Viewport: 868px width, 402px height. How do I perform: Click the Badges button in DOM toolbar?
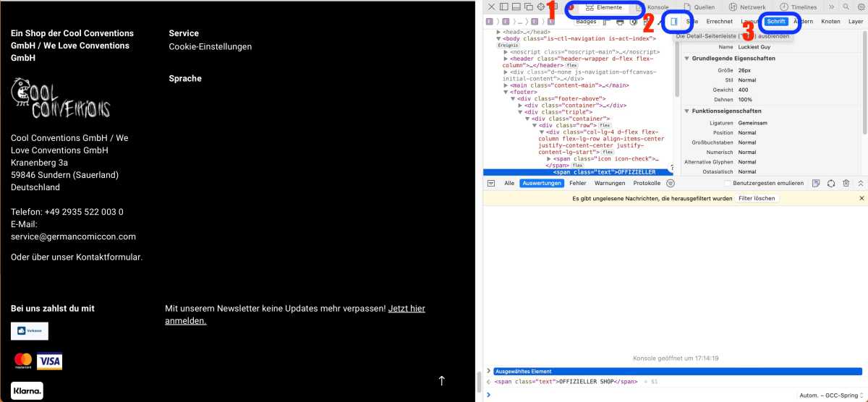point(586,22)
